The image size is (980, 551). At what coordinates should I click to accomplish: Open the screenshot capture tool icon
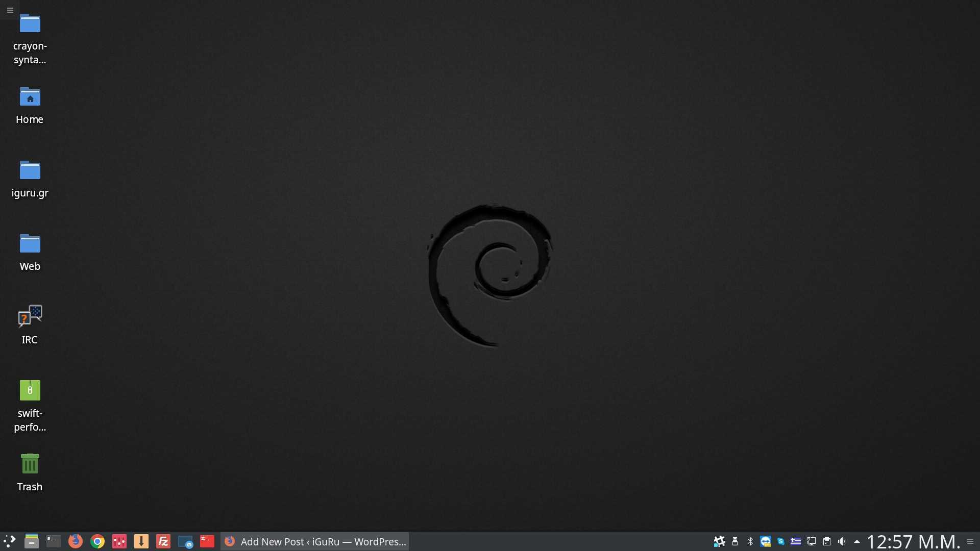pos(185,541)
